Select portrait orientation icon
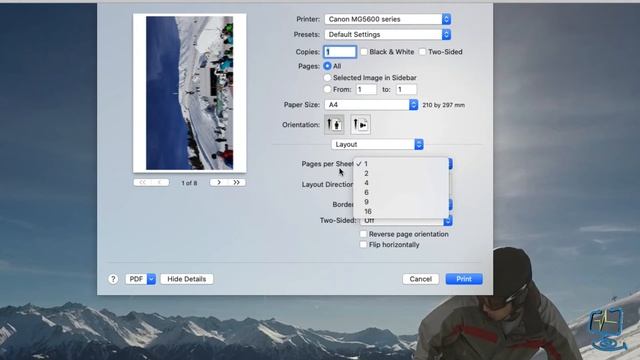This screenshot has width=640, height=360. point(334,124)
